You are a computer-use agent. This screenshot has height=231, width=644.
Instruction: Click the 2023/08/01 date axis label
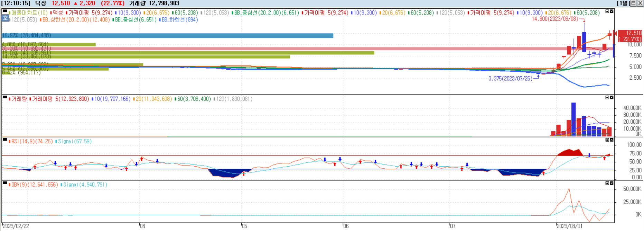pyautogui.click(x=569, y=226)
